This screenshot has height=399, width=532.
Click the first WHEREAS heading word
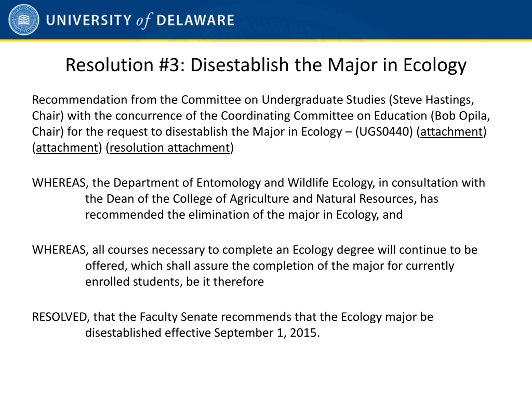click(59, 183)
